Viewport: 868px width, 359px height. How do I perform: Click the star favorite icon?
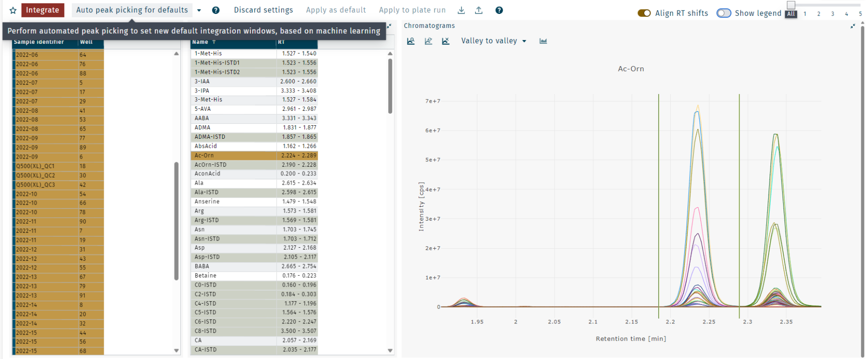pos(13,10)
